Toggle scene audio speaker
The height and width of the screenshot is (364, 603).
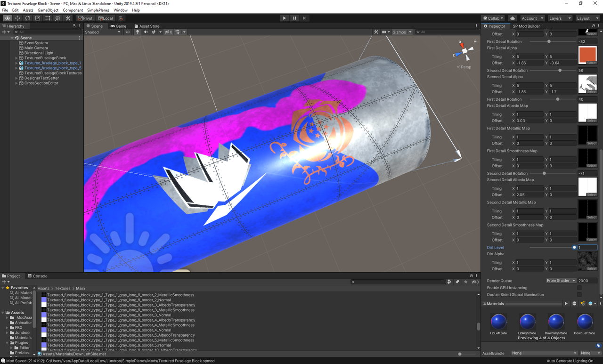pos(146,32)
